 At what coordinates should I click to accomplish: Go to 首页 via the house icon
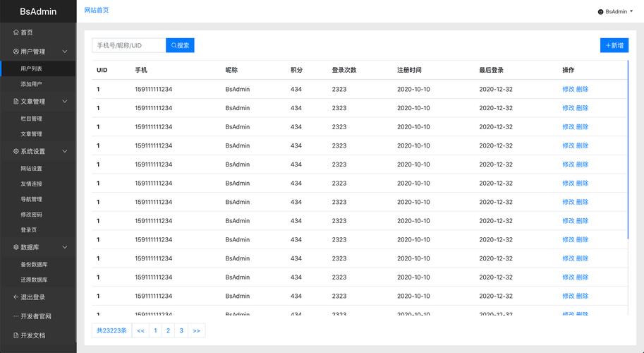[16, 32]
